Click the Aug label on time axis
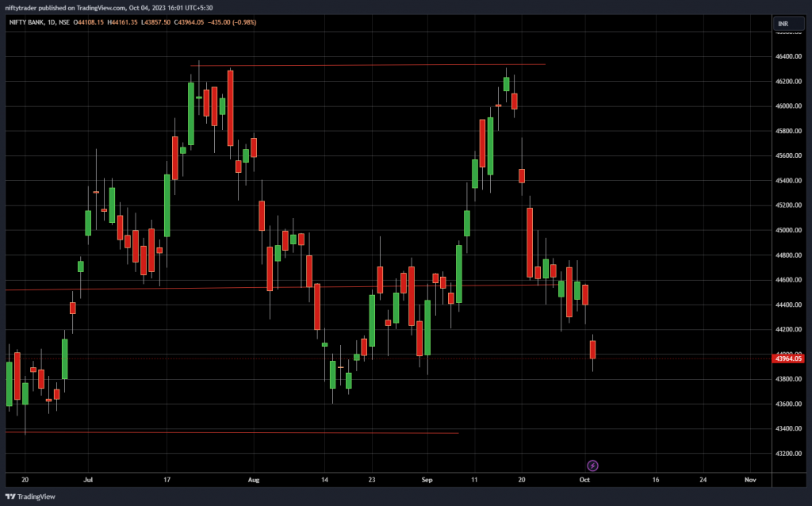Screen dimensions: 812x506 pyautogui.click(x=253, y=480)
